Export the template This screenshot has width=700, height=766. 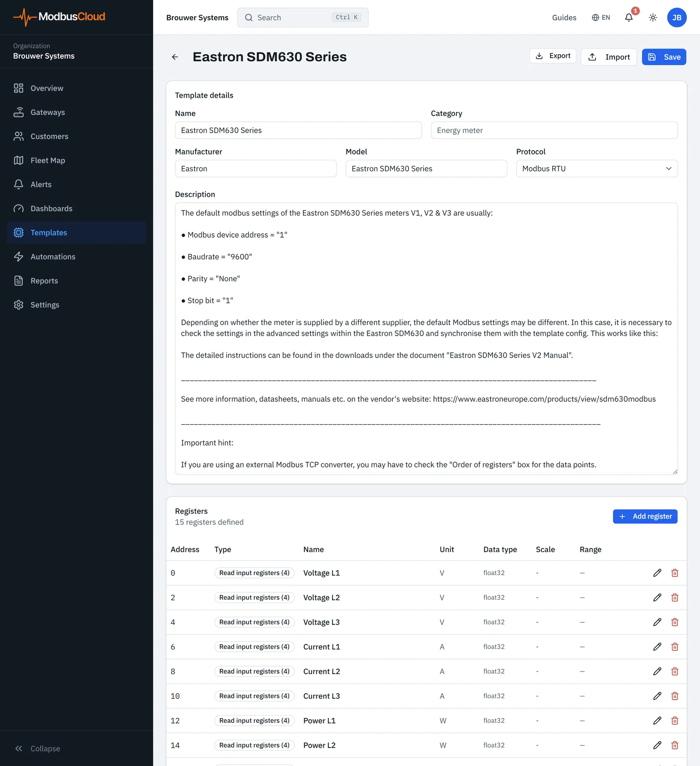[553, 56]
